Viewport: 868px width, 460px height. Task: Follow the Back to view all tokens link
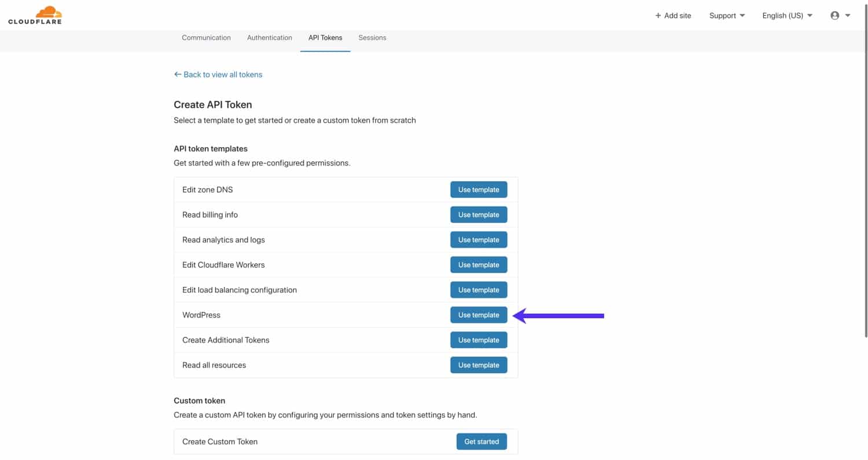click(x=223, y=74)
